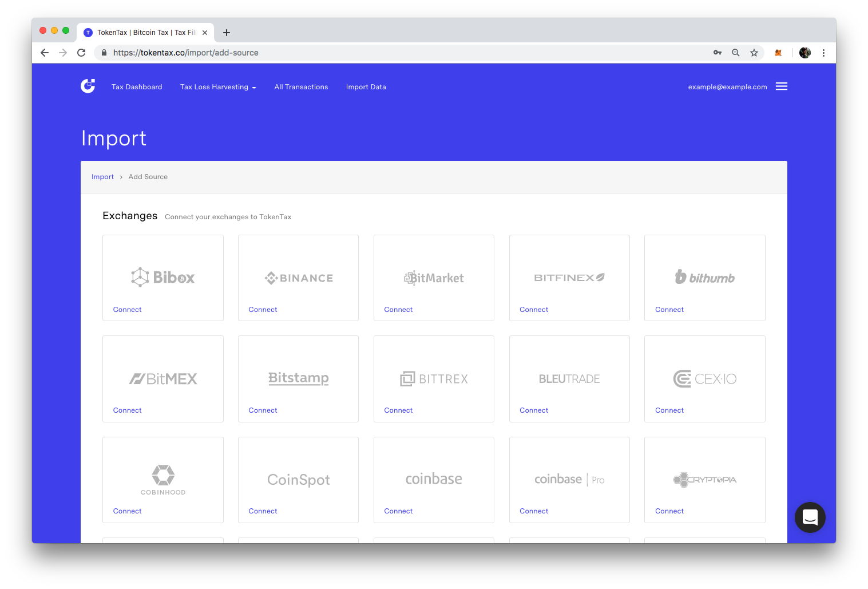868x589 pixels.
Task: Click the Bitfinex logo
Action: (x=569, y=278)
